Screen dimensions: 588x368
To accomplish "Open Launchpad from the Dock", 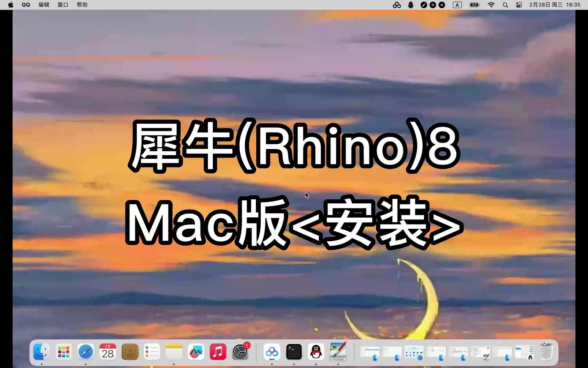I will pos(64,352).
